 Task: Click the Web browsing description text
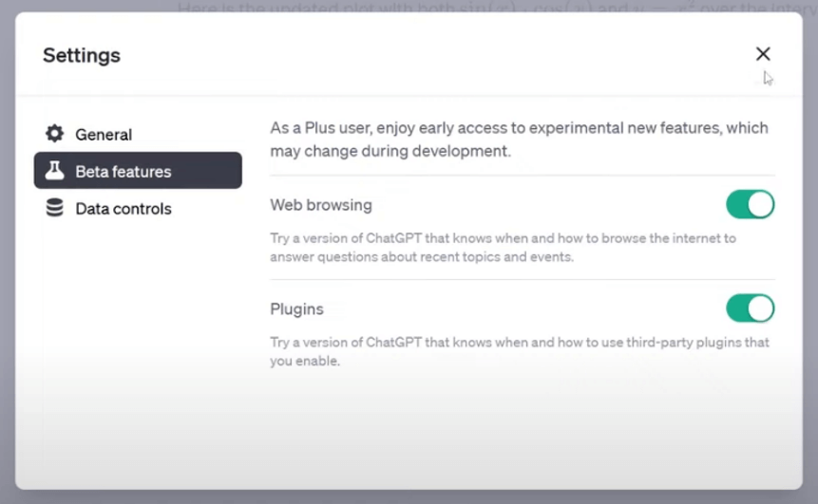503,248
